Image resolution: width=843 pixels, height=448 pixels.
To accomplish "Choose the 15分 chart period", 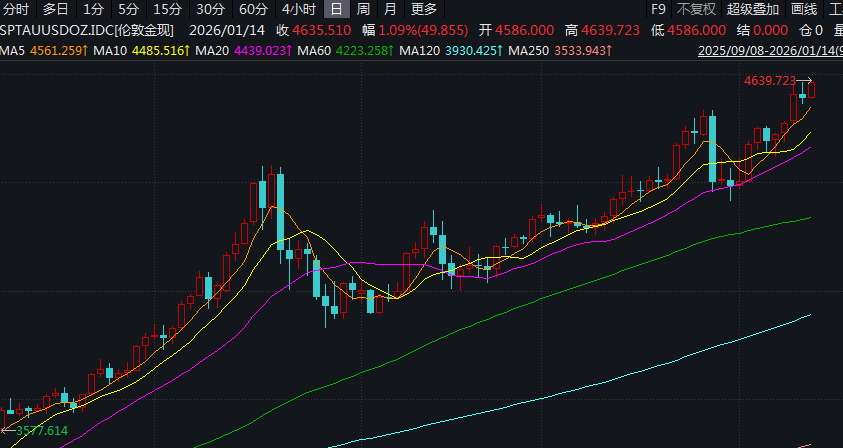I will coord(168,9).
